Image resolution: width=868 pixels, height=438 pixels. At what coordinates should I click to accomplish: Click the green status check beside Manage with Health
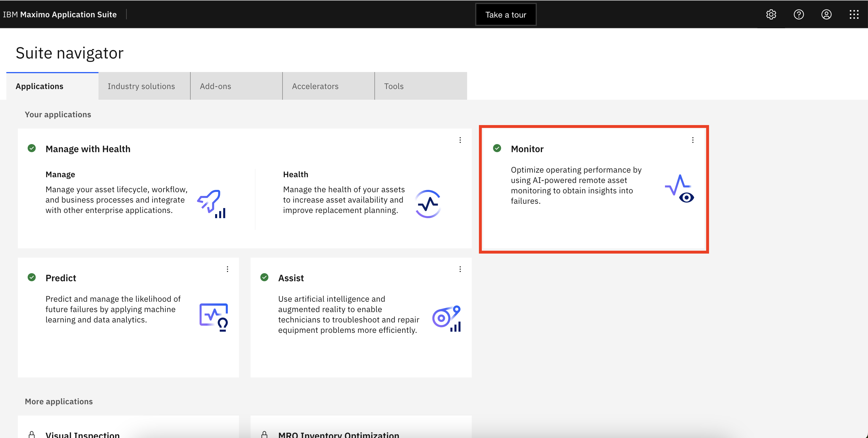click(32, 148)
